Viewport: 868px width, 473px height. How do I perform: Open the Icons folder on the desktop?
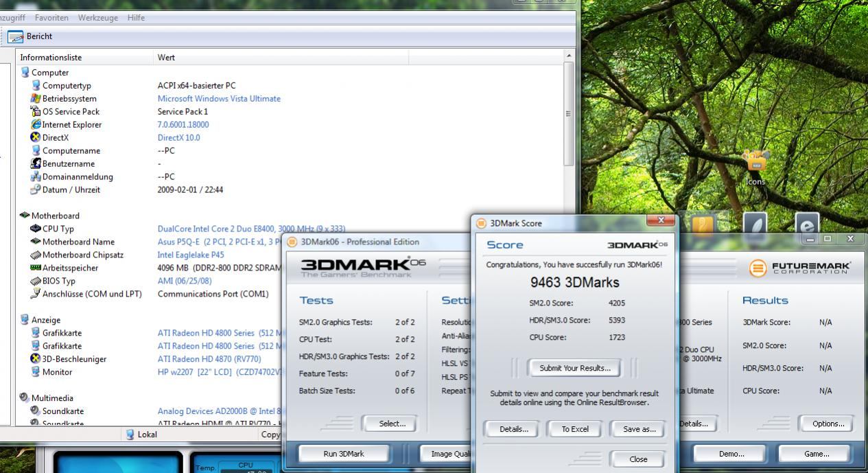click(x=755, y=167)
